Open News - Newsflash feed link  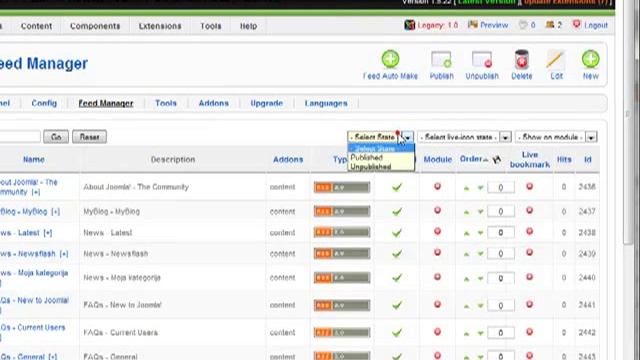[x=27, y=254]
